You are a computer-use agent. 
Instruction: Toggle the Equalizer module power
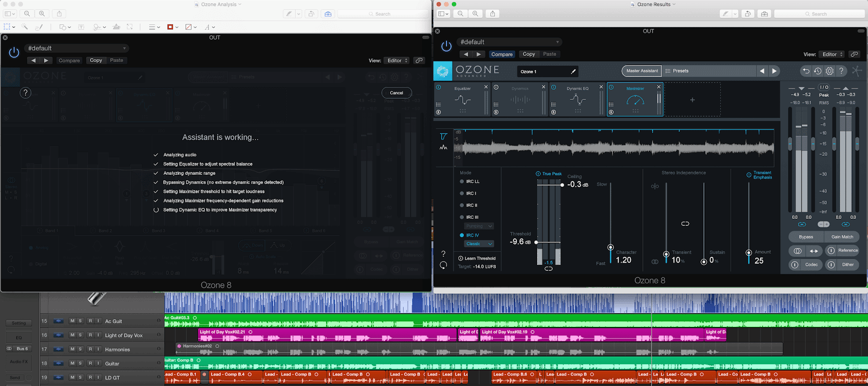[x=438, y=87]
